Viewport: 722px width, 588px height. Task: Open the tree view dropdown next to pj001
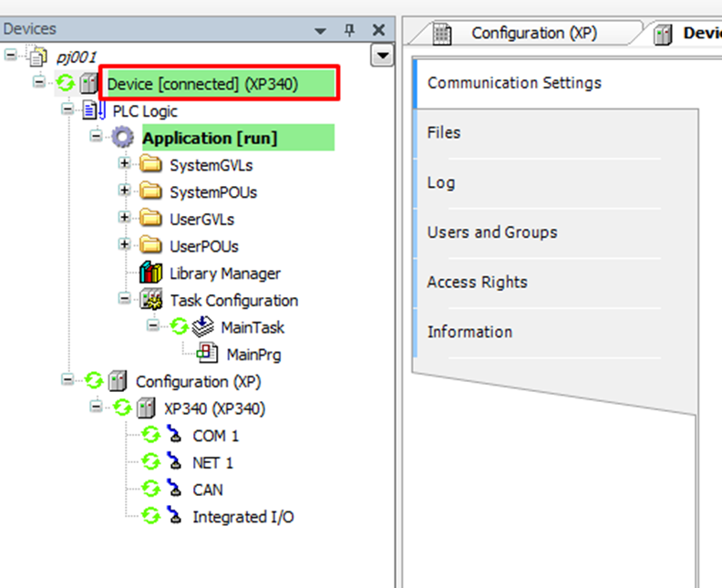pyautogui.click(x=383, y=57)
